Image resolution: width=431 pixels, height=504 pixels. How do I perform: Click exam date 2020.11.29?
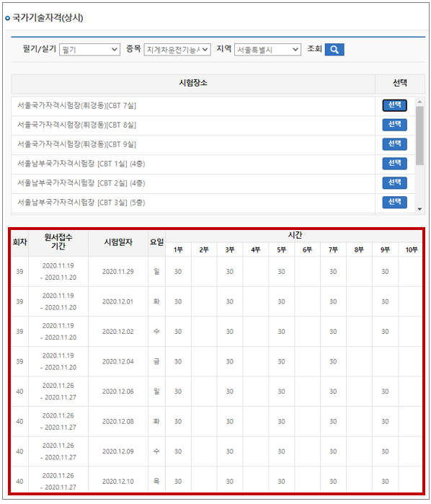[118, 272]
